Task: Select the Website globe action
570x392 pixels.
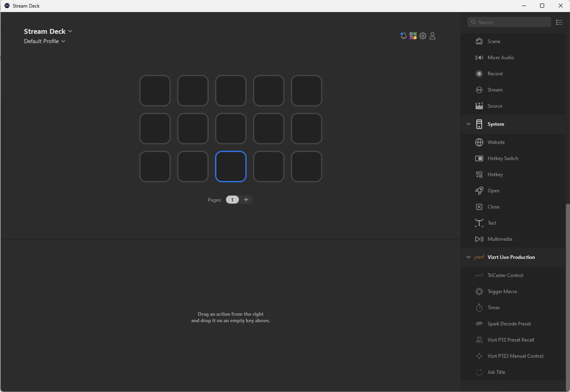Action: [x=479, y=142]
